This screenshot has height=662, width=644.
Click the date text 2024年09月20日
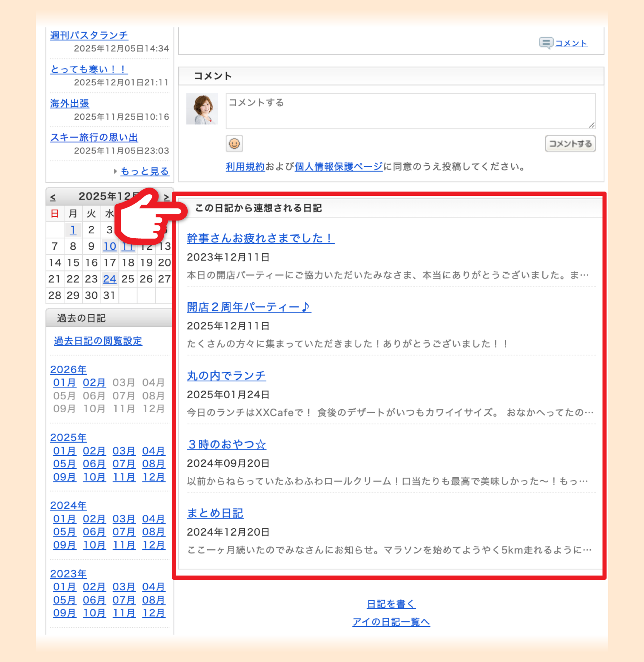[228, 463]
